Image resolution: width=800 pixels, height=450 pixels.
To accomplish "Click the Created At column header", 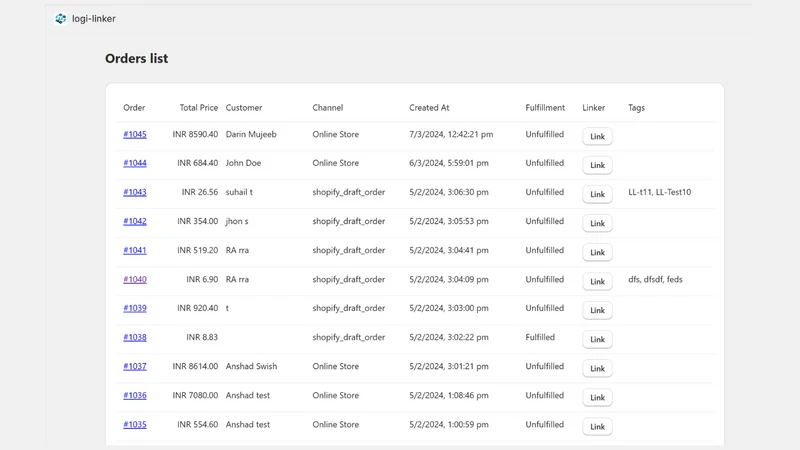I will coord(429,108).
